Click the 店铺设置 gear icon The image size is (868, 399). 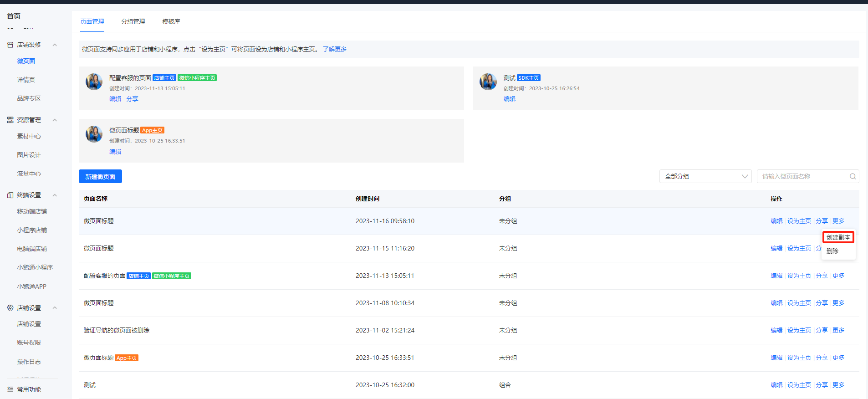coord(10,308)
